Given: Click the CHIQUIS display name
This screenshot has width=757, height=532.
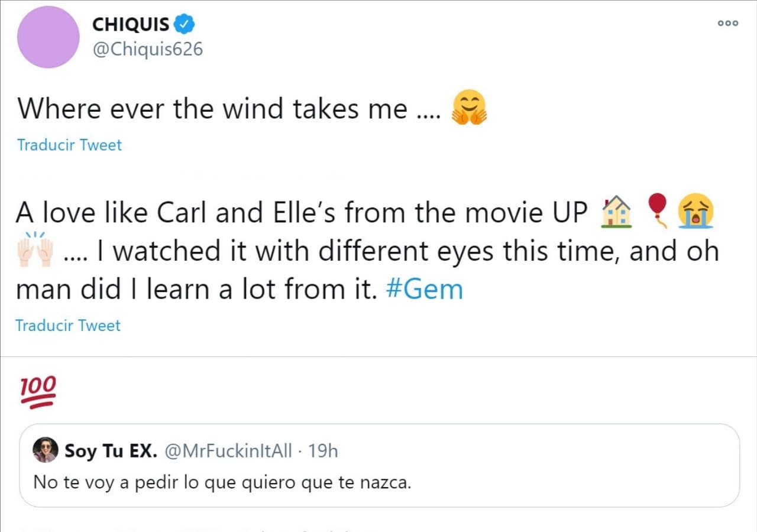Looking at the screenshot, I should tap(131, 24).
